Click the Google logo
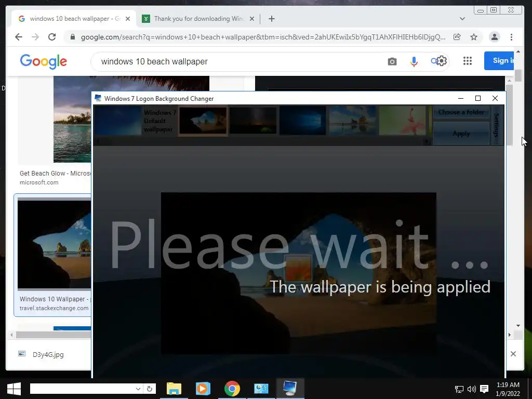 [44, 62]
